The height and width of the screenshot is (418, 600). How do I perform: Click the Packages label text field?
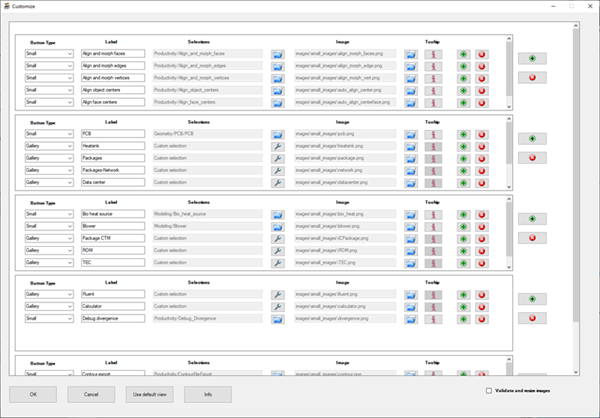[112, 158]
